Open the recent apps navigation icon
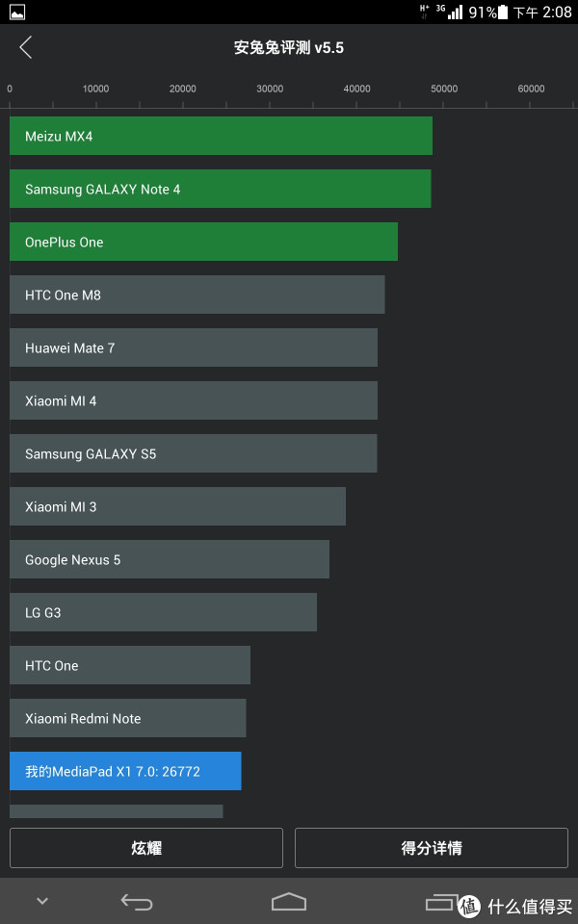The height and width of the screenshot is (924, 578). pyautogui.click(x=441, y=902)
